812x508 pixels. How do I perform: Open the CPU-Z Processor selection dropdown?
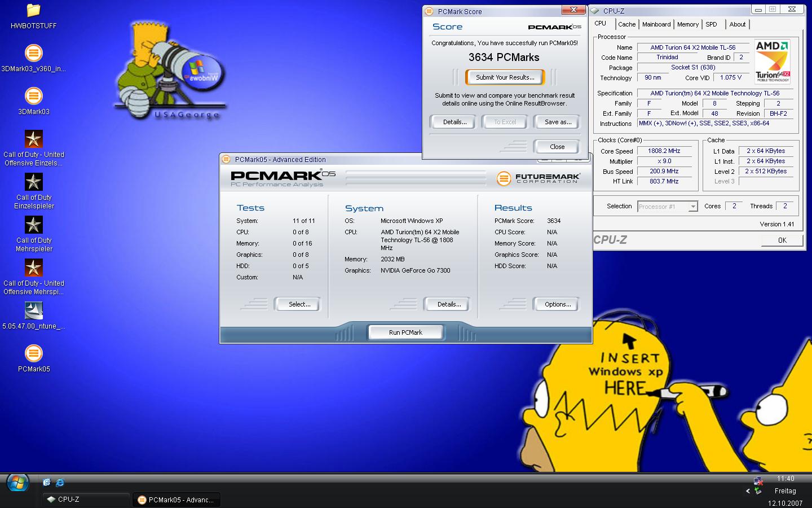[x=668, y=207]
